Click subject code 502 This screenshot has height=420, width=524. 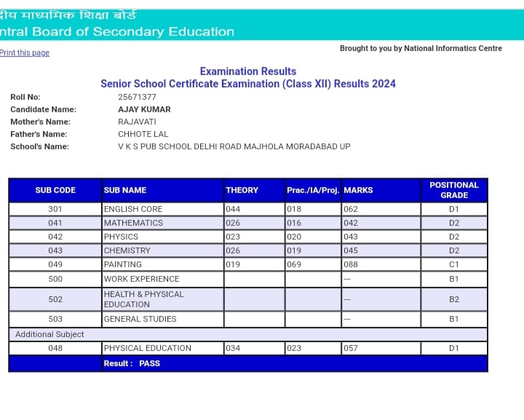click(x=55, y=299)
